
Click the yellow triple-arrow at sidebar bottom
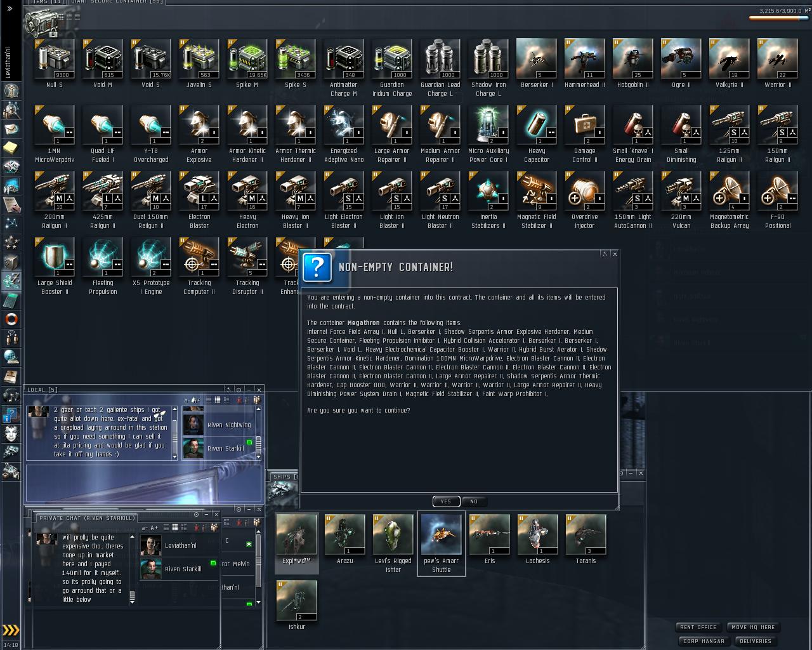pyautogui.click(x=11, y=630)
